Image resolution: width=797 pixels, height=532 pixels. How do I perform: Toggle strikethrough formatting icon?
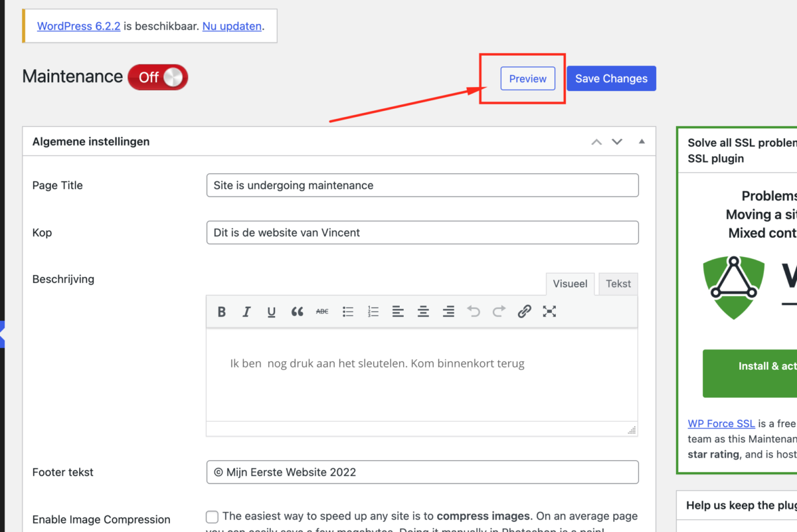pyautogui.click(x=322, y=311)
